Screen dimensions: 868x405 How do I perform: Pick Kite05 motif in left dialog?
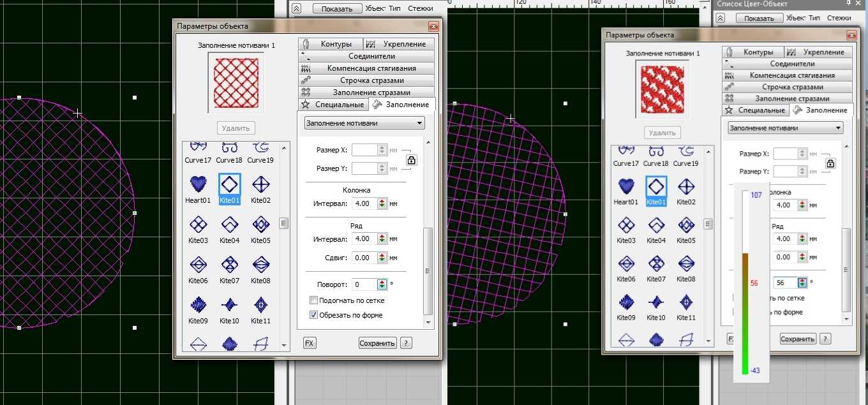point(260,225)
